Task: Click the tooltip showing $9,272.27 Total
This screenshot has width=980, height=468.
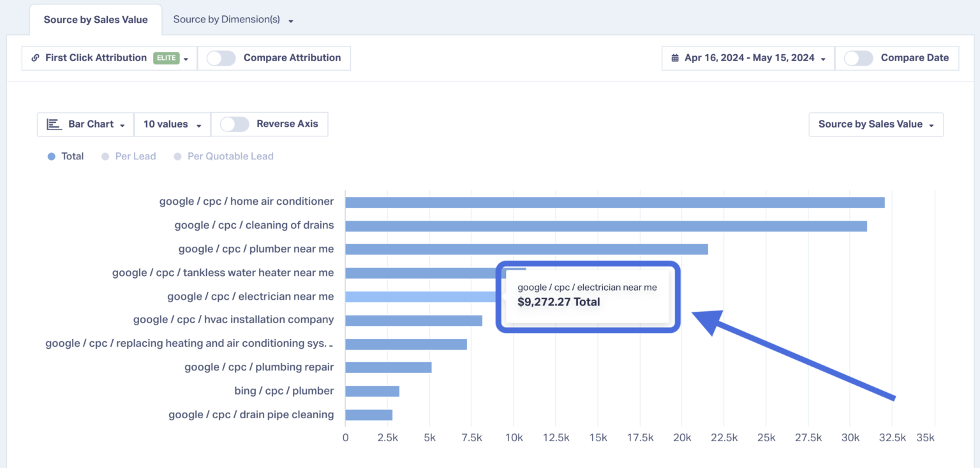Action: [x=587, y=296]
